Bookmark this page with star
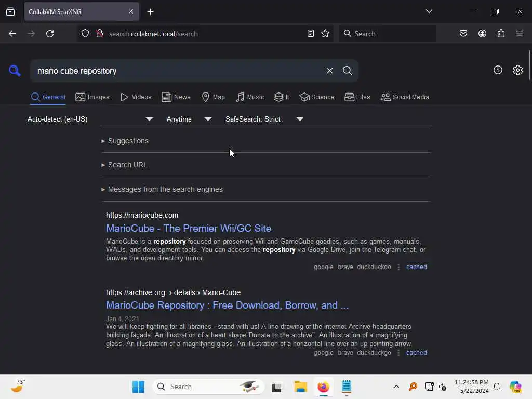The image size is (532, 399). pos(325,34)
